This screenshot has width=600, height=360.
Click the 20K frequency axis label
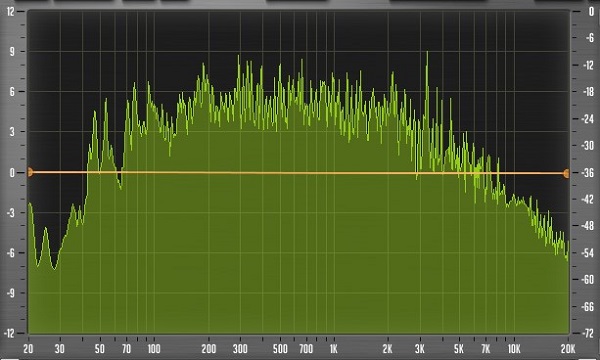pyautogui.click(x=568, y=349)
